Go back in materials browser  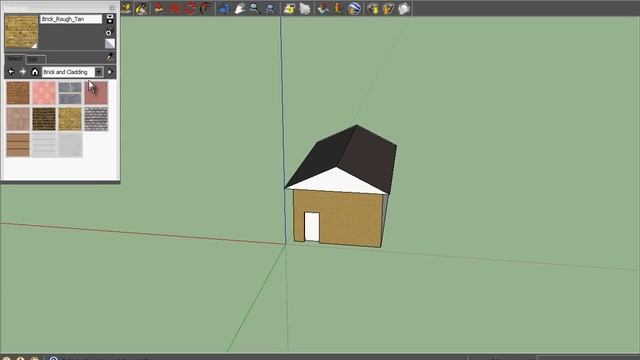point(11,72)
